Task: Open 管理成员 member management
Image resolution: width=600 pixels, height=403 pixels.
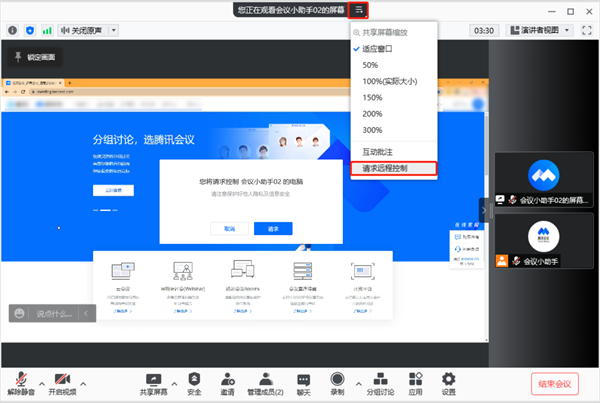Action: pos(265,381)
